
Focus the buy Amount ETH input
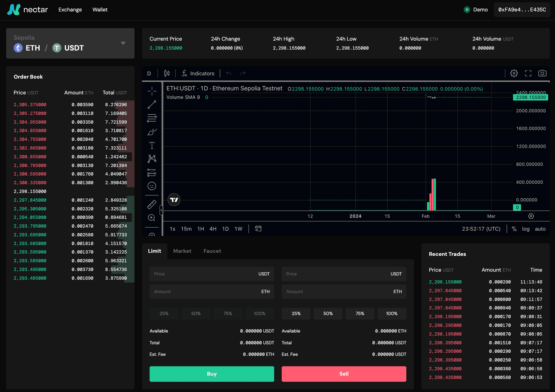[212, 291]
